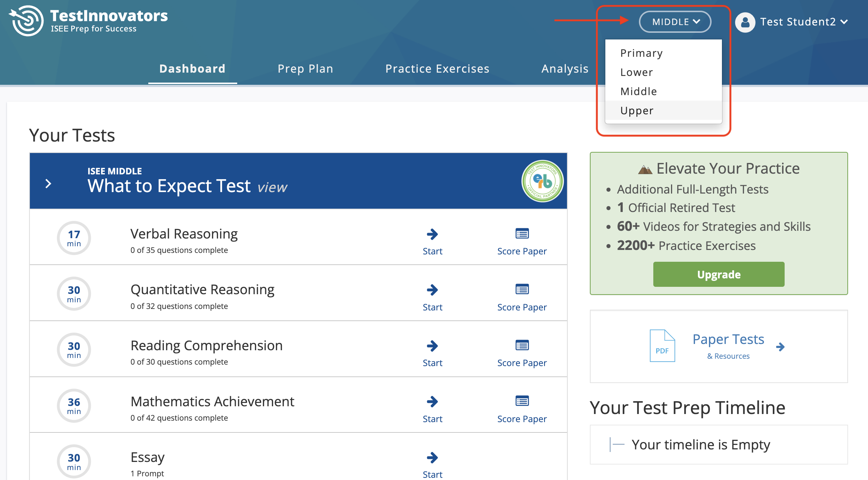Click 0 of 35 questions complete text
Viewport: 868px width, 480px height.
click(x=179, y=250)
